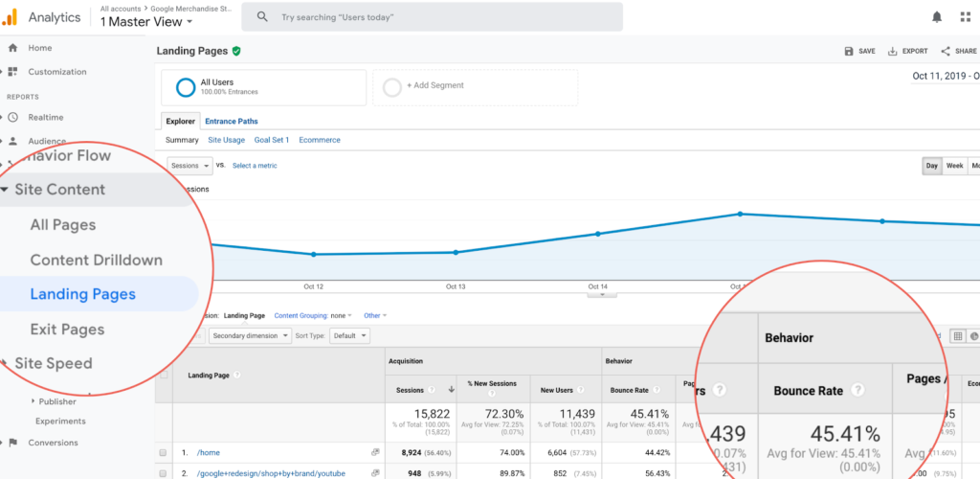Switch to the data table grid view icon
Viewport: 980px width, 479px height.
957,336
